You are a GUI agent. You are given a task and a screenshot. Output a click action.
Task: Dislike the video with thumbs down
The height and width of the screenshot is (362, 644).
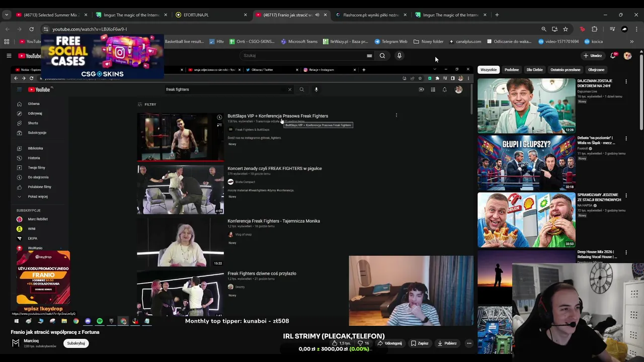click(x=363, y=343)
